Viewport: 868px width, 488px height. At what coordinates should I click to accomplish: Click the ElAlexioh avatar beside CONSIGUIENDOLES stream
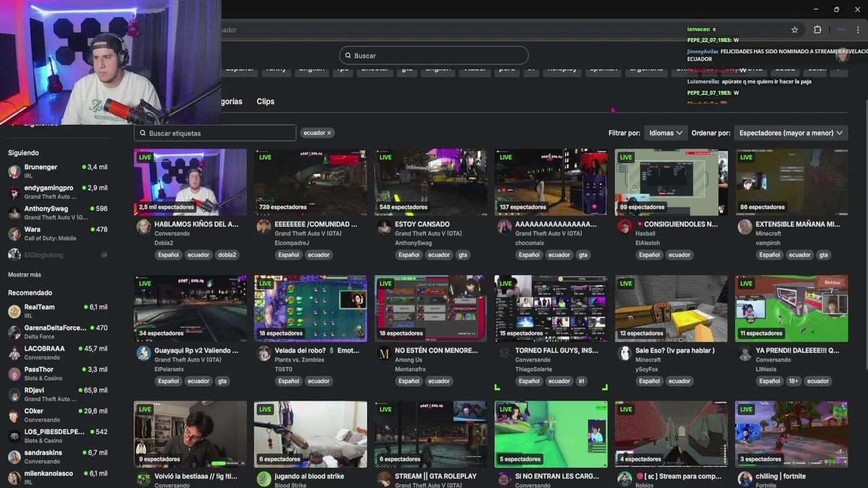[x=625, y=226]
